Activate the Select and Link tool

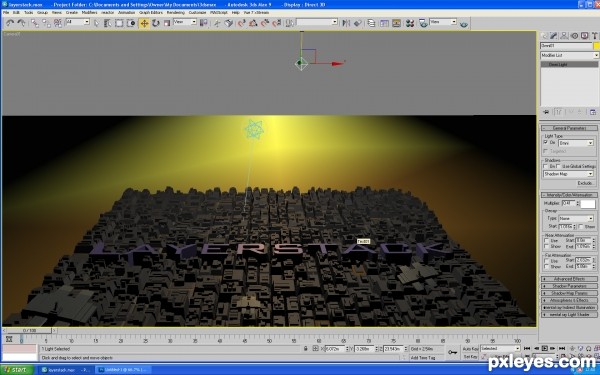(35, 23)
